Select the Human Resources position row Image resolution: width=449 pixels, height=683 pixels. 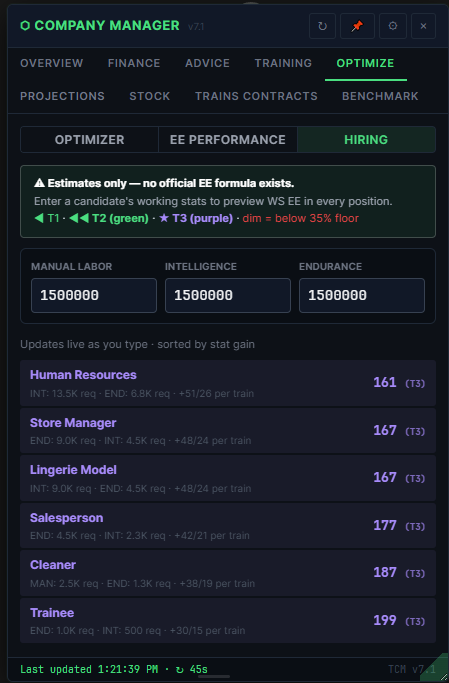[x=228, y=383]
